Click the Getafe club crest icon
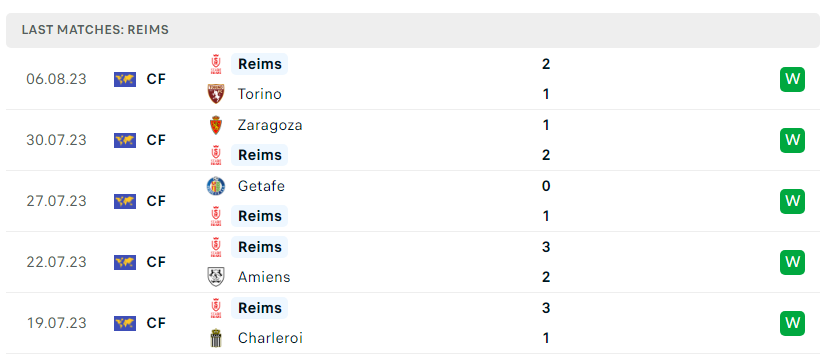The height and width of the screenshot is (363, 826). point(216,186)
